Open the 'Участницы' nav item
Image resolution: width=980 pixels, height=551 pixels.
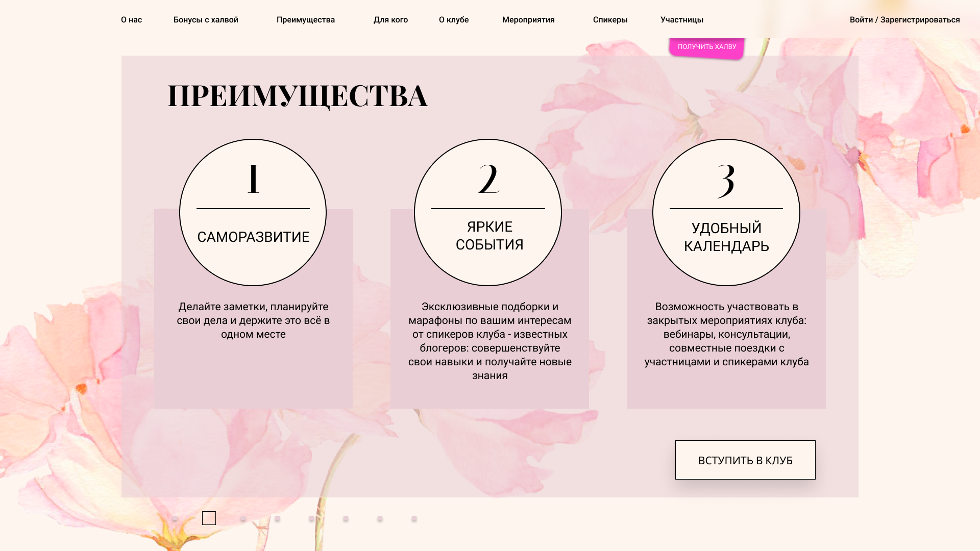pyautogui.click(x=682, y=20)
